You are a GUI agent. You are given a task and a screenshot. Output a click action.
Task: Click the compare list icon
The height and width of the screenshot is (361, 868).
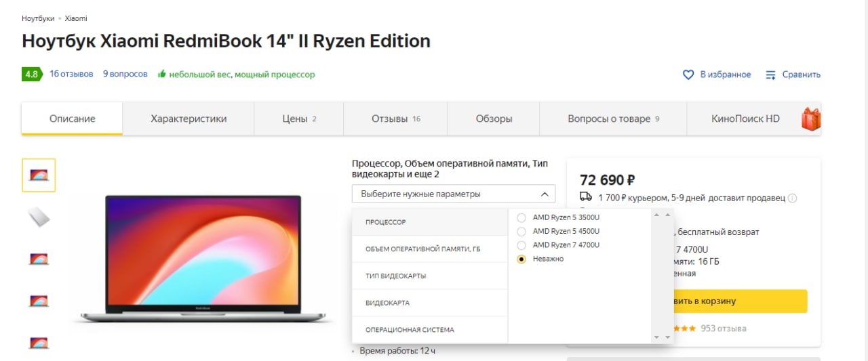point(770,75)
